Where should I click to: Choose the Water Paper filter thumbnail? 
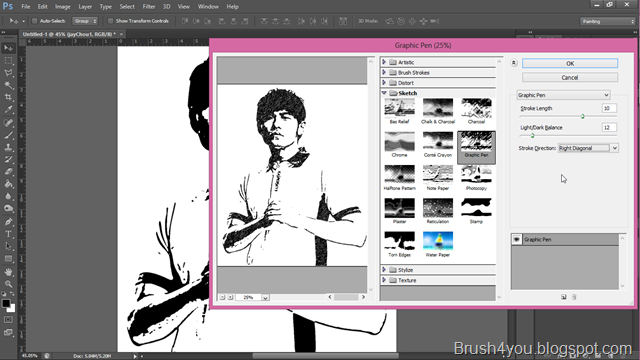pos(438,244)
